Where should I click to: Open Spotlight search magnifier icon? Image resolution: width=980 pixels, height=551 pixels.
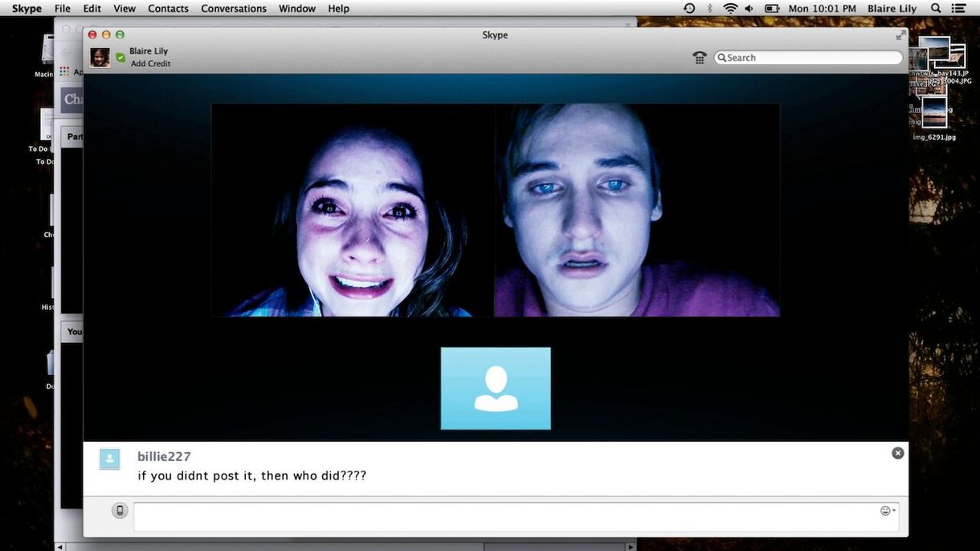point(936,8)
